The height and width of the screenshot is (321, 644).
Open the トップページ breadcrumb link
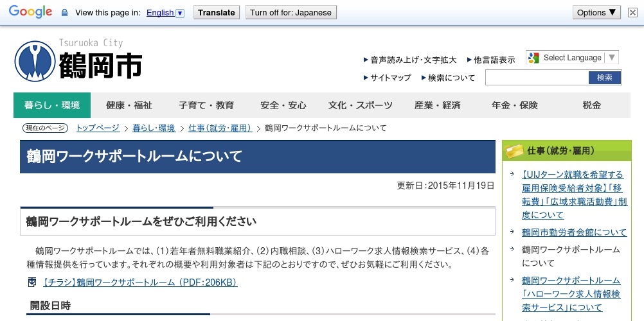98,128
